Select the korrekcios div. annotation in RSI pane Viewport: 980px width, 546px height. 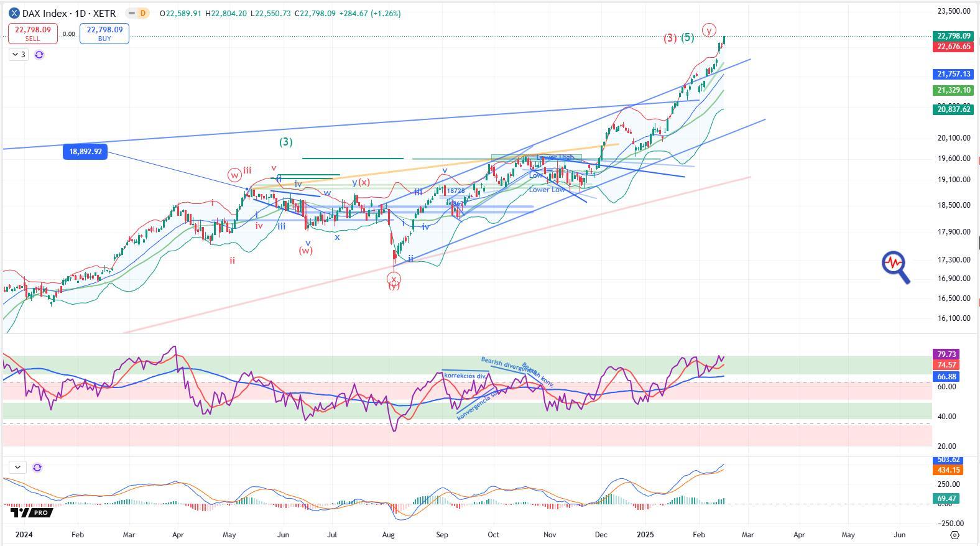pos(465,376)
